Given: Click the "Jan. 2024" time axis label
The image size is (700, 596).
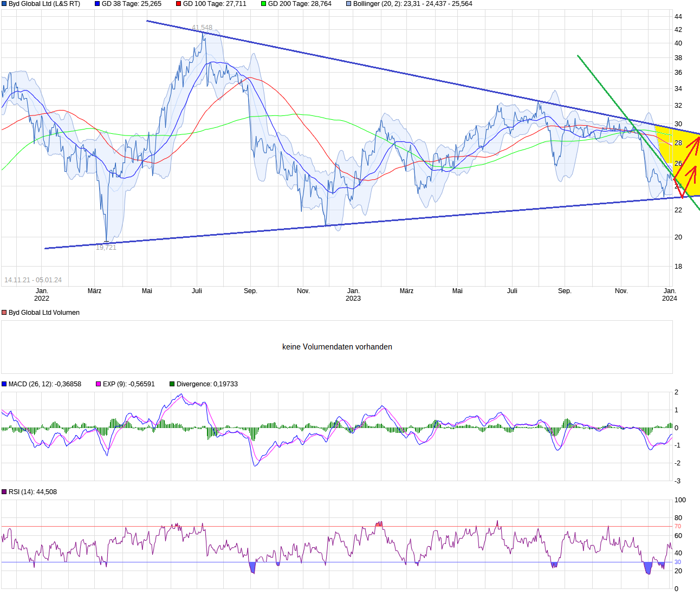Looking at the screenshot, I should pyautogui.click(x=670, y=295).
